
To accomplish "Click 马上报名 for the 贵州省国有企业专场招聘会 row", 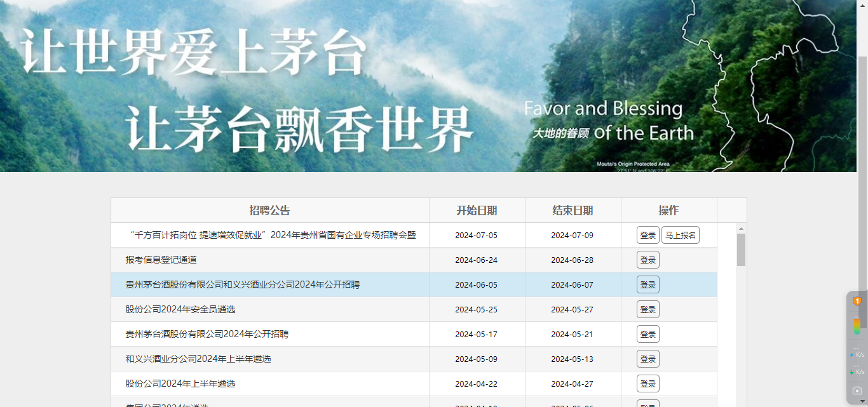I will coord(681,235).
